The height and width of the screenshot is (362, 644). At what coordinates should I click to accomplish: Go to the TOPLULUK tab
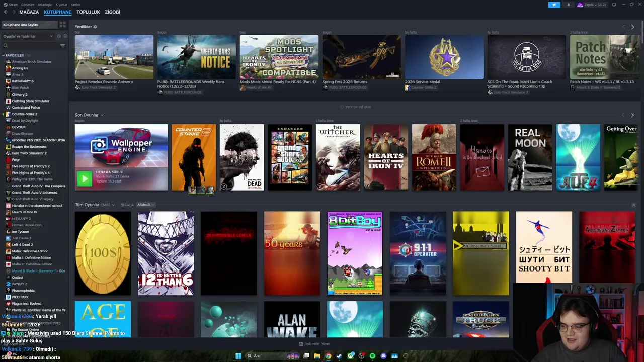coord(88,12)
